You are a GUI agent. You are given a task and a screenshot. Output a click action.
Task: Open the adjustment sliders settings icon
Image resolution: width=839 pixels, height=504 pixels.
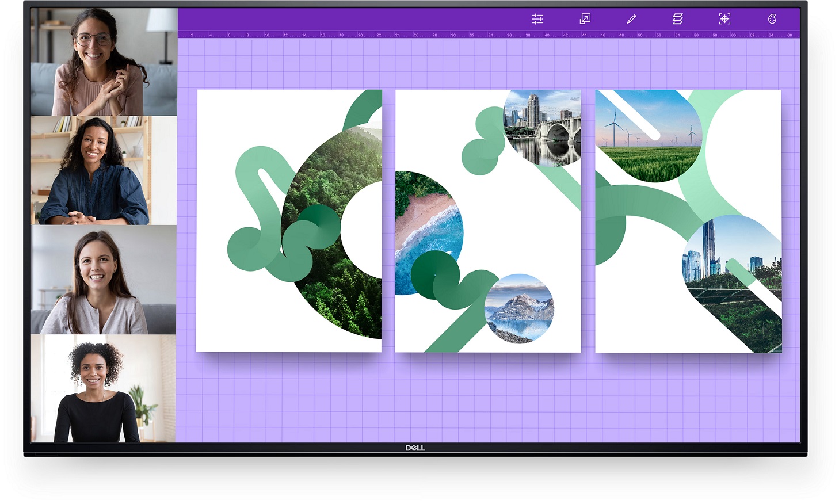pos(537,19)
